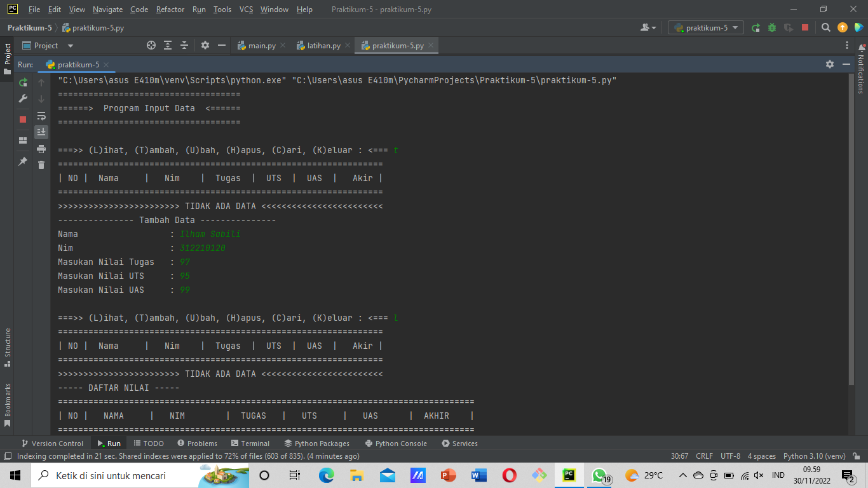
Task: Hide the Project panel with the minus icon
Action: tap(222, 45)
